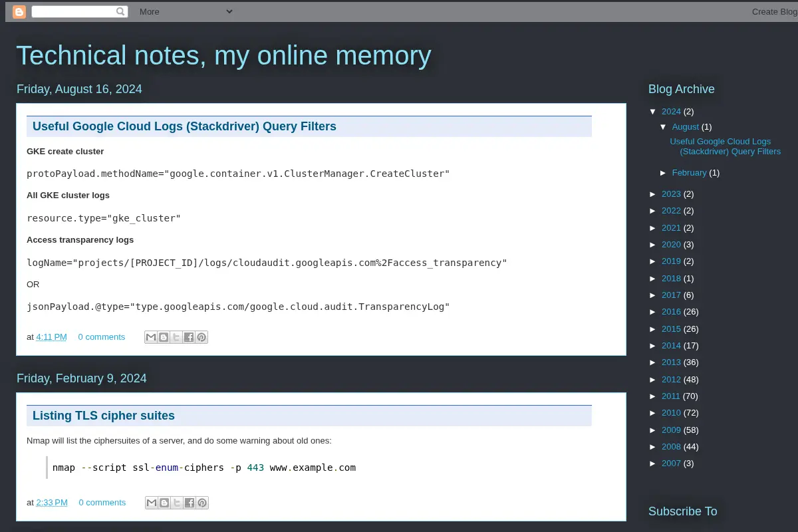Open Useful Google Cloud Logs post title
The image size is (798, 532).
pos(184,126)
